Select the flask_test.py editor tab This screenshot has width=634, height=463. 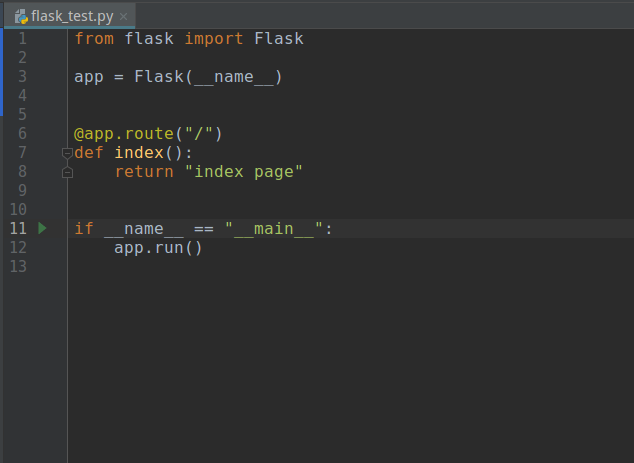pos(70,16)
